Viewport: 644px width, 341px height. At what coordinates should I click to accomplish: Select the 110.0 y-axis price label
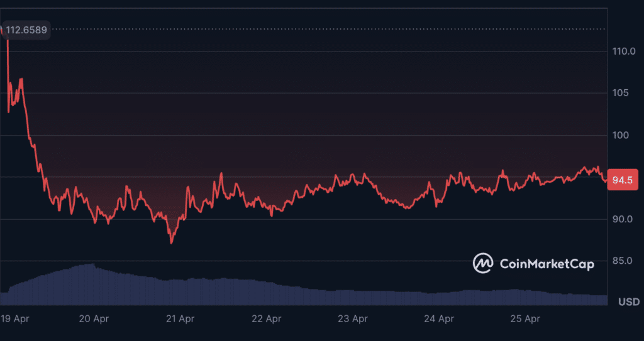pyautogui.click(x=623, y=51)
